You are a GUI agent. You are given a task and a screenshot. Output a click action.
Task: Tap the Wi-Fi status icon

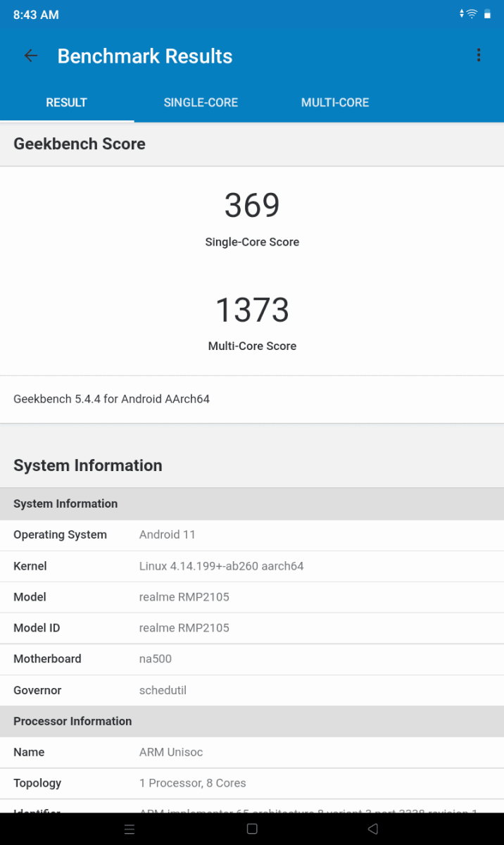click(471, 14)
